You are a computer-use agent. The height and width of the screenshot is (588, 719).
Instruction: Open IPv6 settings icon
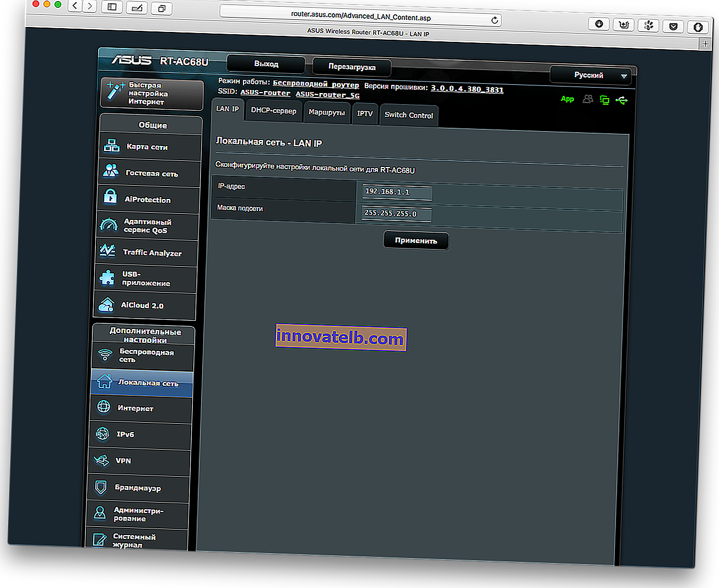pos(102,433)
